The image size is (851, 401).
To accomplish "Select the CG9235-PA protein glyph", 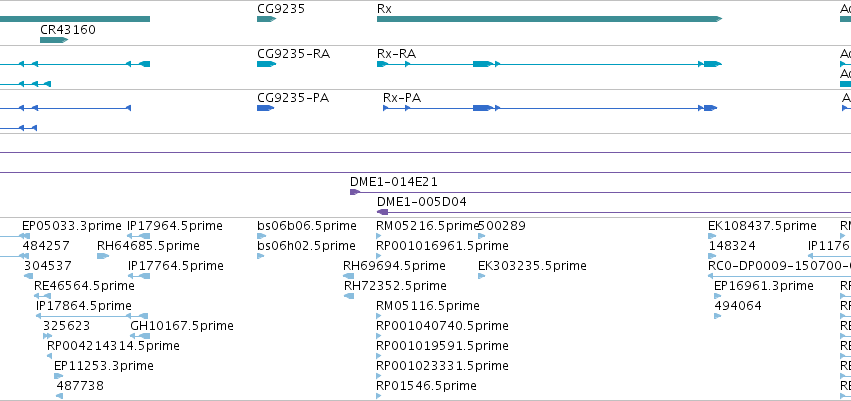I will tap(265, 108).
